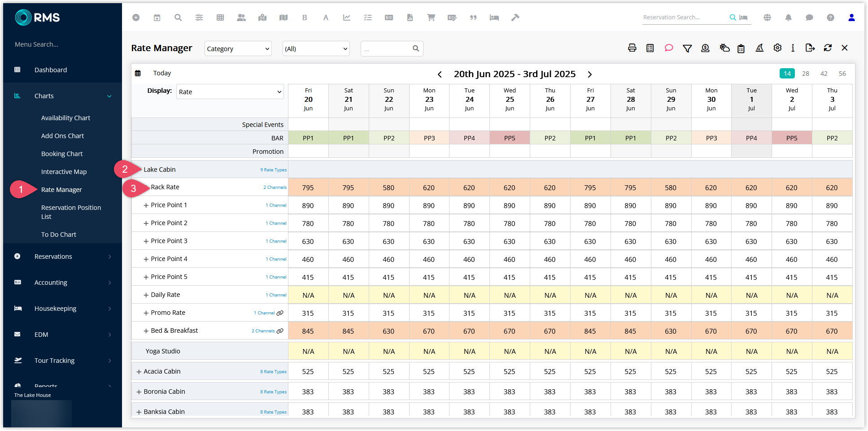Click the shopping cart icon in top toolbar

coord(431,17)
